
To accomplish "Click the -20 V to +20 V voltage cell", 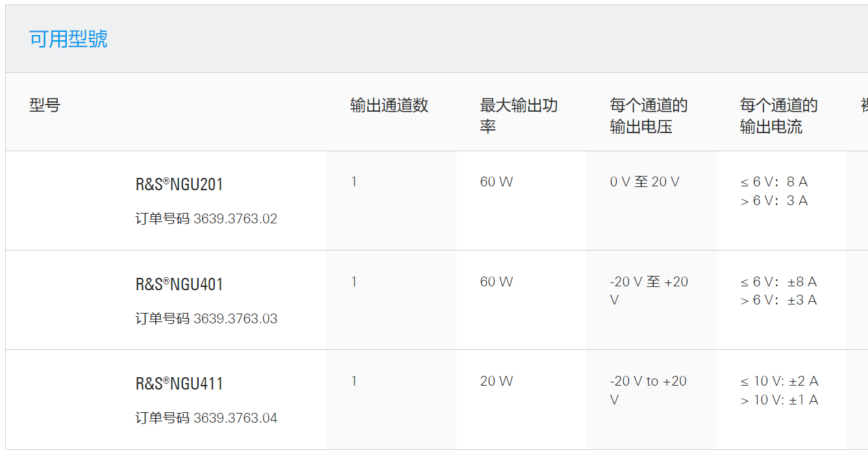I will (649, 390).
